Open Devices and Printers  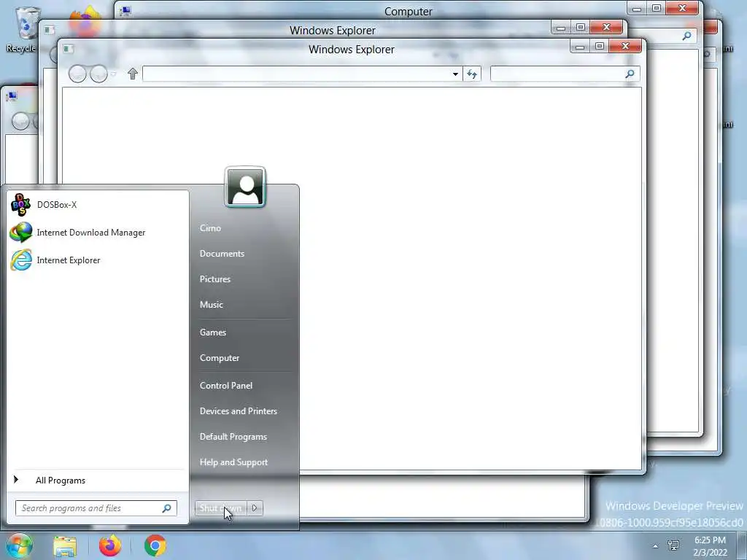239,411
